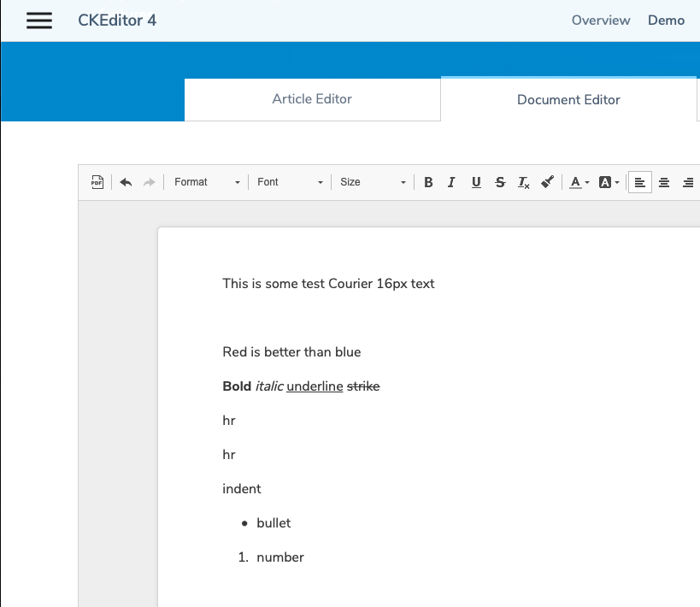Open the Overview link
Screen dimensions: 700x607
tap(601, 21)
